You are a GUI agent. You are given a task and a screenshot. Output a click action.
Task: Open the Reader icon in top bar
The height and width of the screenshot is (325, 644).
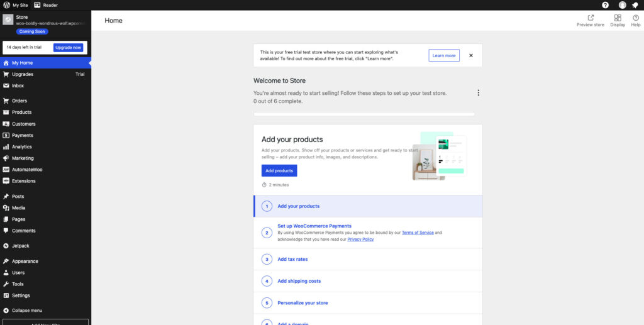click(x=37, y=5)
